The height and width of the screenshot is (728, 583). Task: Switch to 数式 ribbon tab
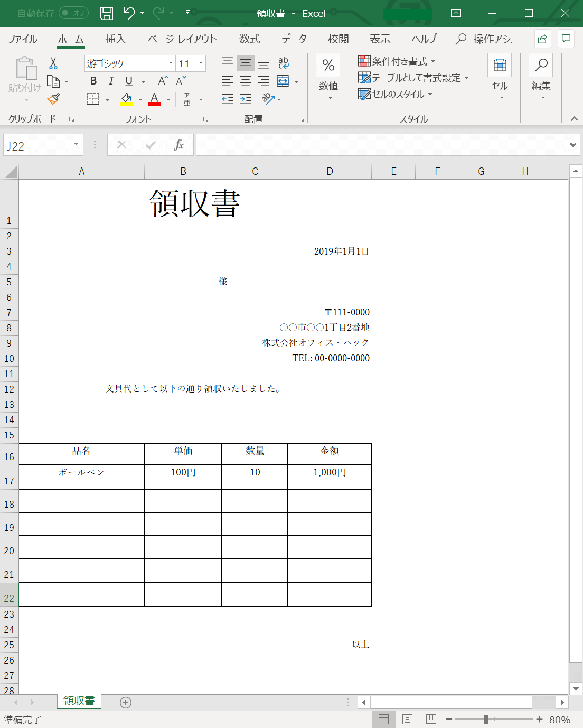pos(249,39)
